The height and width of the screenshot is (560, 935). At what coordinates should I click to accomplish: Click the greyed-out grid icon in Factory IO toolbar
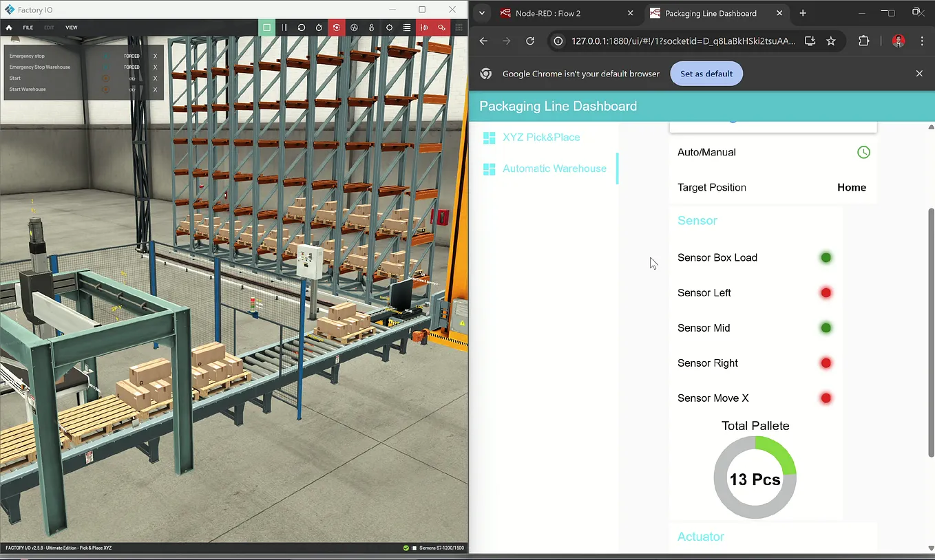point(459,28)
